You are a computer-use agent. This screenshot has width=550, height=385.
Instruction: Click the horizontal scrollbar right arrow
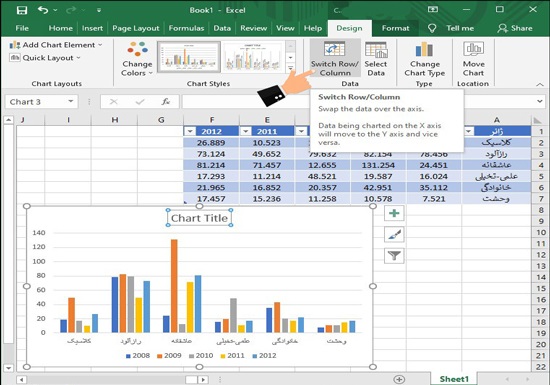click(203, 379)
